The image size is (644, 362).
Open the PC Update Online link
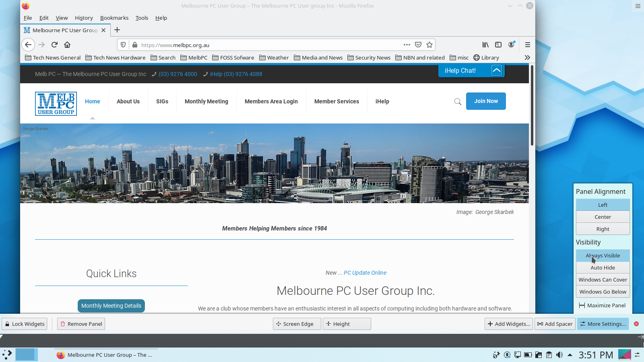(365, 273)
